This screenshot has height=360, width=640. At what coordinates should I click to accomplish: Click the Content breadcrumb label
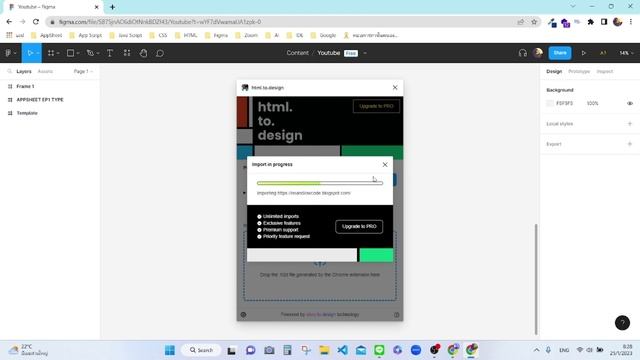pyautogui.click(x=298, y=53)
